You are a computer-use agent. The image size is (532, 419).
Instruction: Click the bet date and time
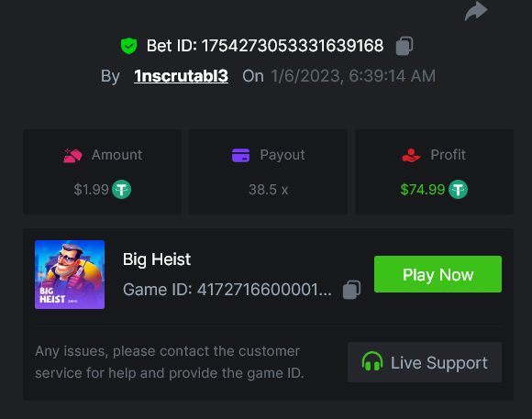353,76
